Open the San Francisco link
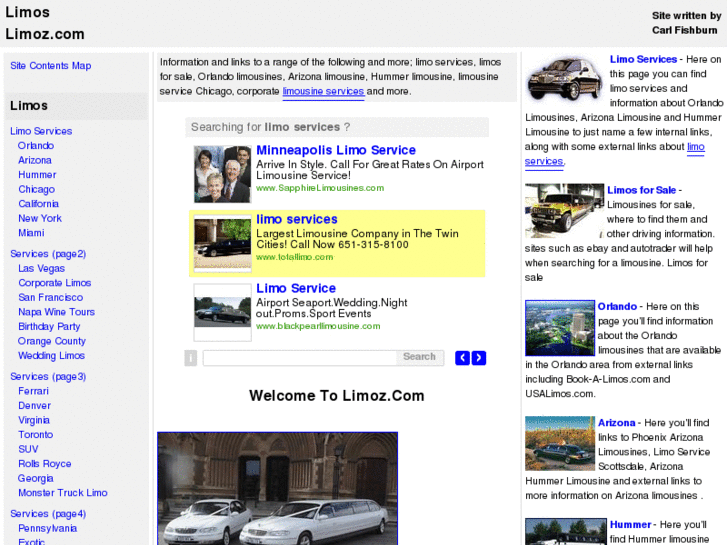This screenshot has height=545, width=727. 51,297
